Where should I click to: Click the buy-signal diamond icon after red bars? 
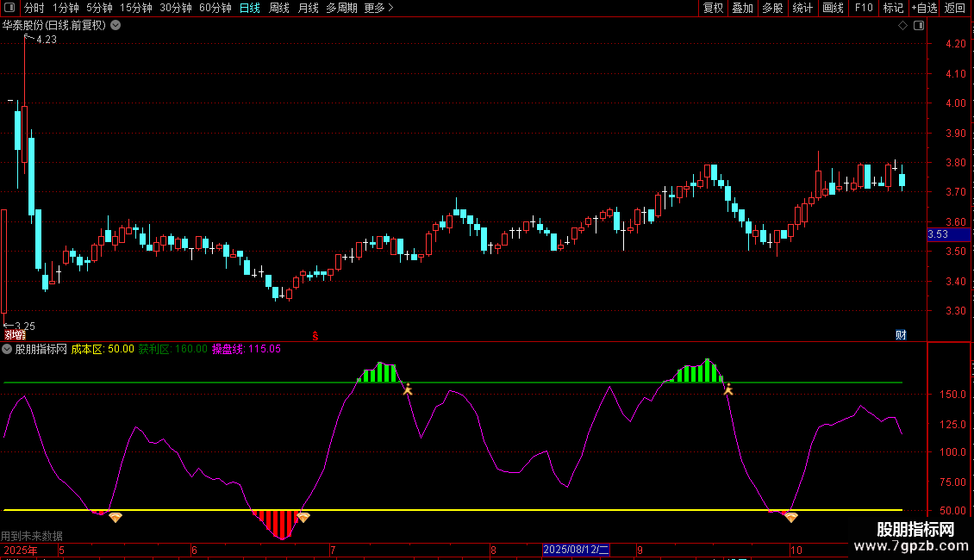tap(303, 517)
